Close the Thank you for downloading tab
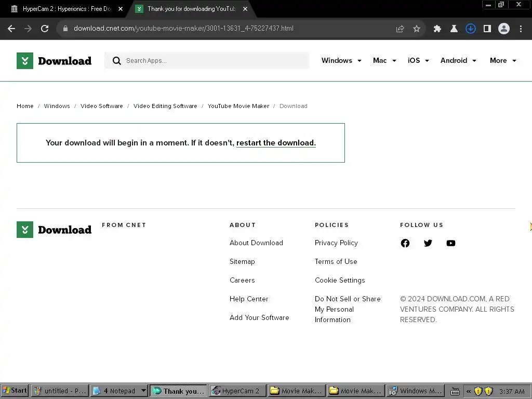532x399 pixels. (x=245, y=9)
